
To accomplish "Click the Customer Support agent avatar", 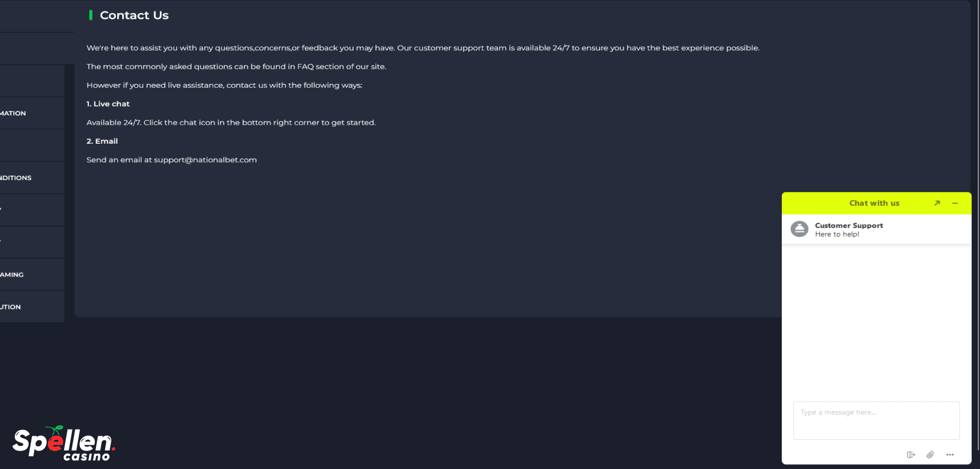I will point(799,229).
